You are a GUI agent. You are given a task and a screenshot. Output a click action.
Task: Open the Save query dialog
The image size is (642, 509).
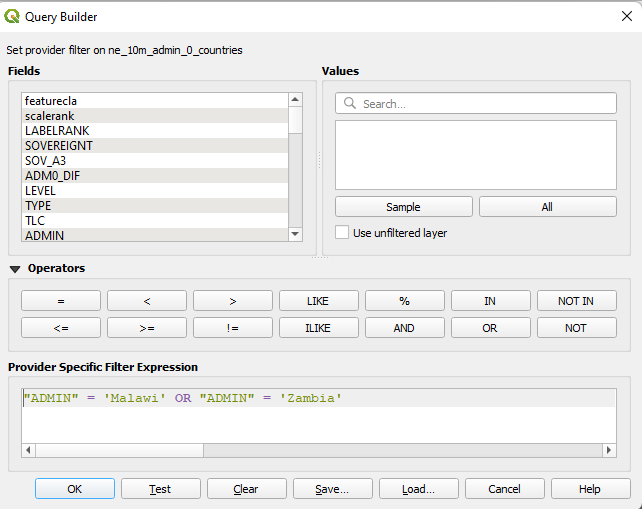pos(332,489)
